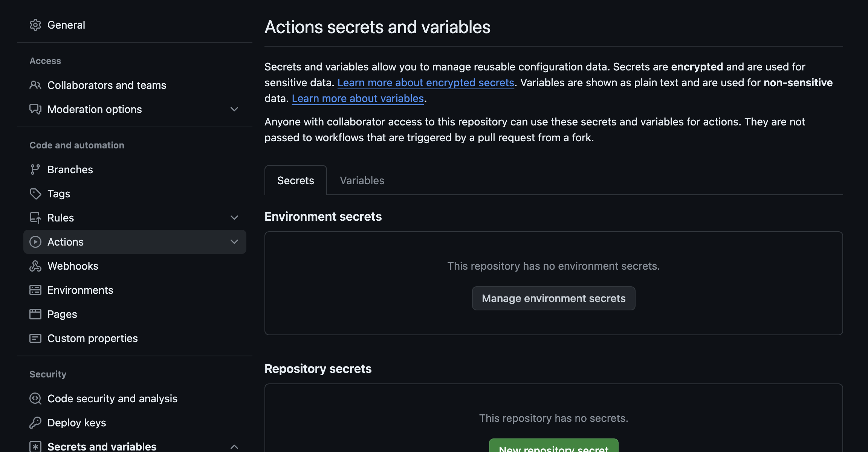Select the Secrets tab

(x=295, y=180)
